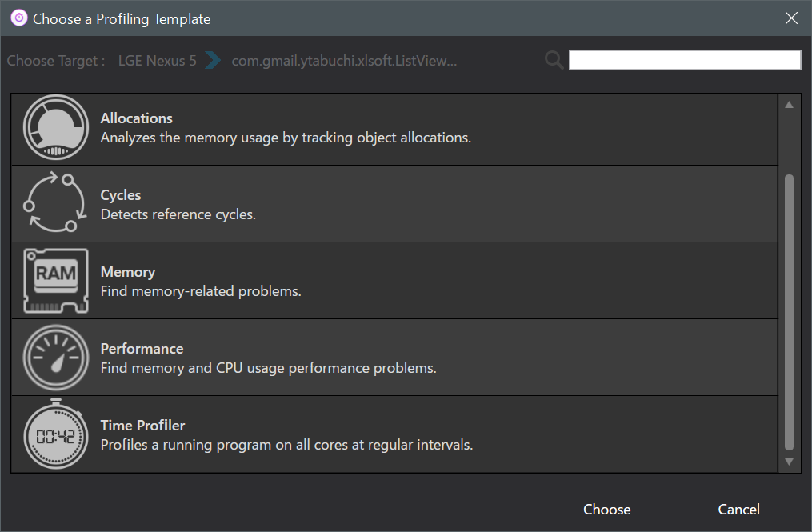Click the com.gmail.ytabuchi app breadcrumb
Screen dimensions: 812x532
click(344, 61)
